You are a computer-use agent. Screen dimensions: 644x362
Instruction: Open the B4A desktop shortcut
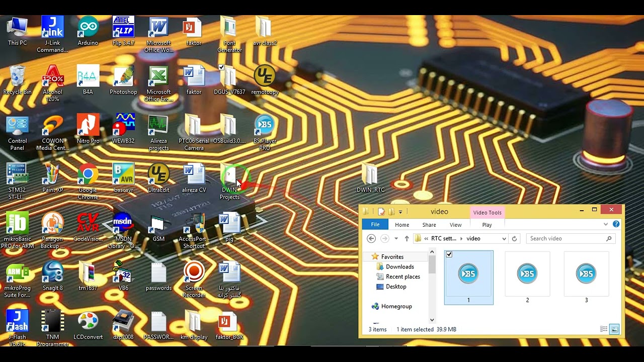point(88,80)
